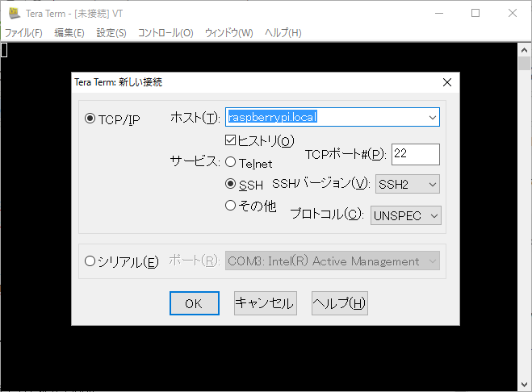Click the terminal scrollbar up arrow
532x392 pixels.
pos(524,50)
